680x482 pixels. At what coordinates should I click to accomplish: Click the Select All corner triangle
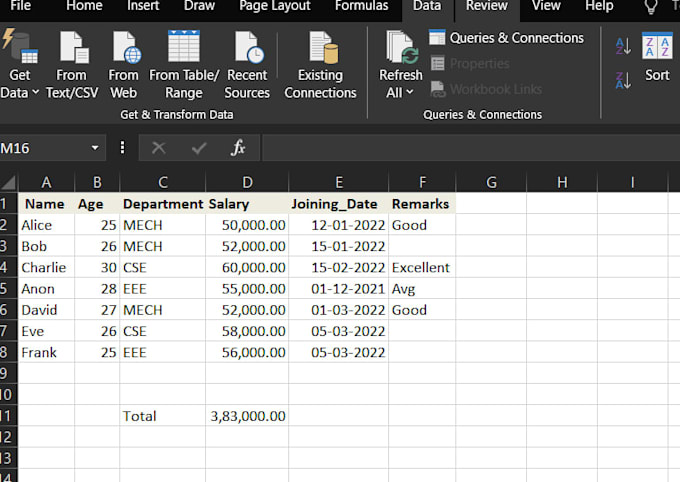pos(9,182)
